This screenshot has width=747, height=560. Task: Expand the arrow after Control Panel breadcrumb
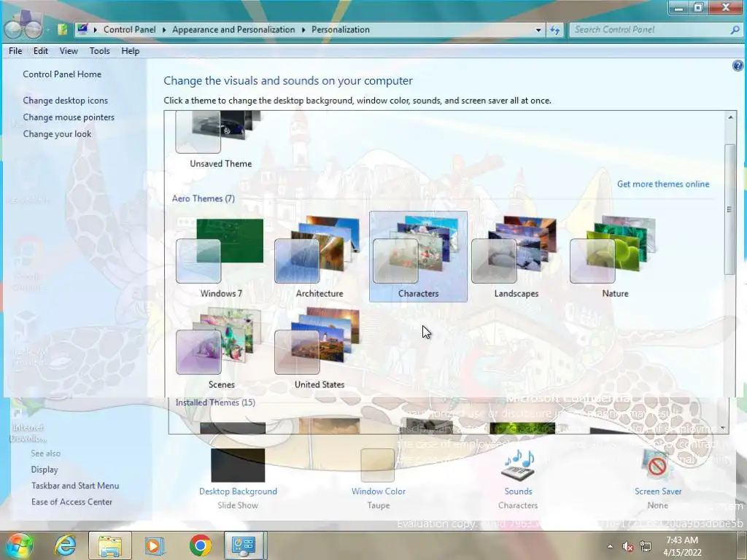(164, 29)
